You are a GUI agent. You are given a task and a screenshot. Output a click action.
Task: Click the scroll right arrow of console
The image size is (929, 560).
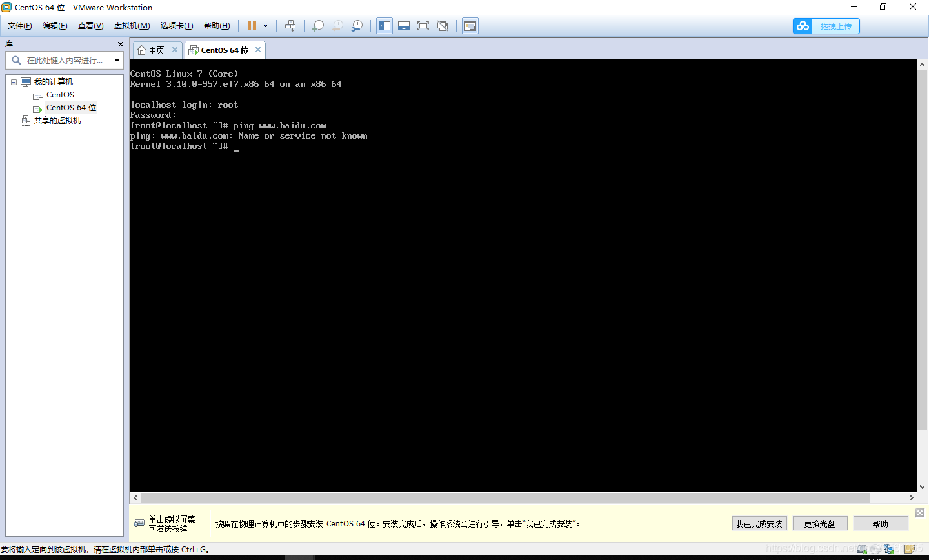(x=911, y=497)
